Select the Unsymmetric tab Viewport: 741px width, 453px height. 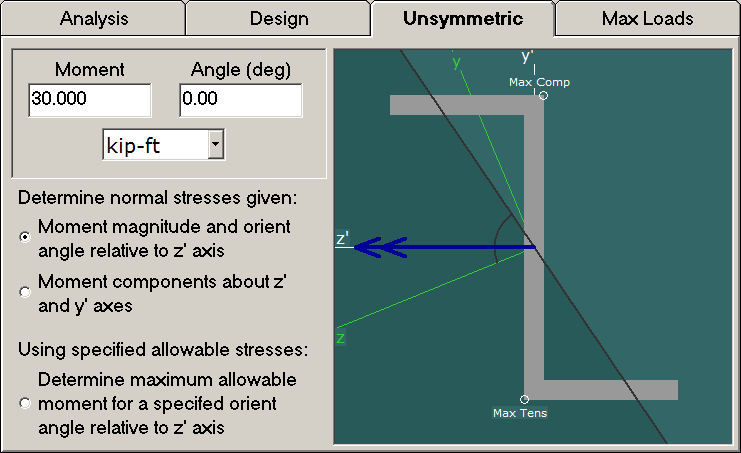(462, 18)
